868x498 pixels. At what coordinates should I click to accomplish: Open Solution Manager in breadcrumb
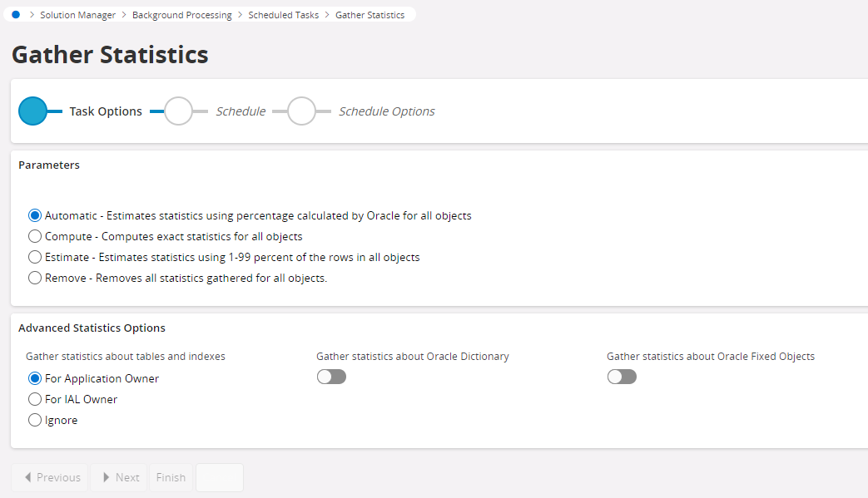point(78,15)
